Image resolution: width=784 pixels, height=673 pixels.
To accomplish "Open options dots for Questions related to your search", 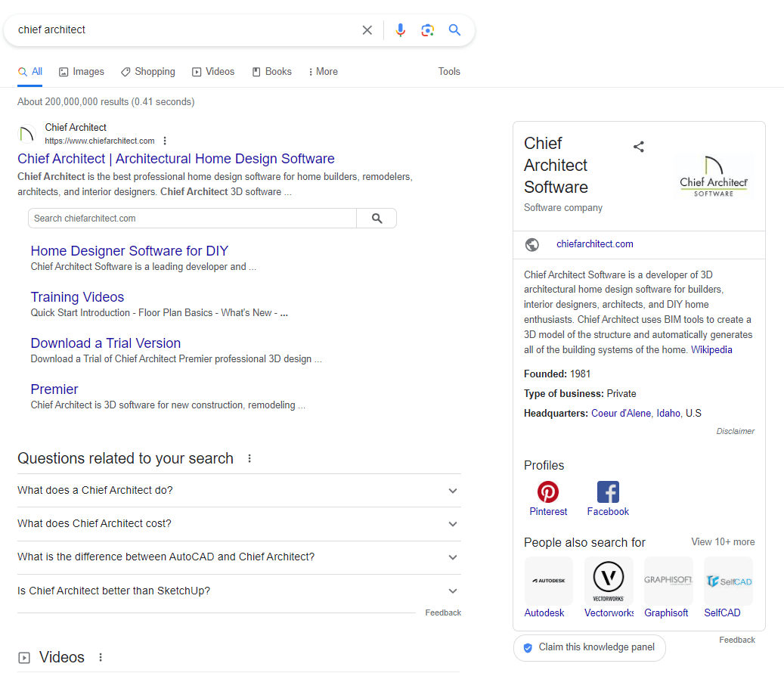I will coord(249,458).
